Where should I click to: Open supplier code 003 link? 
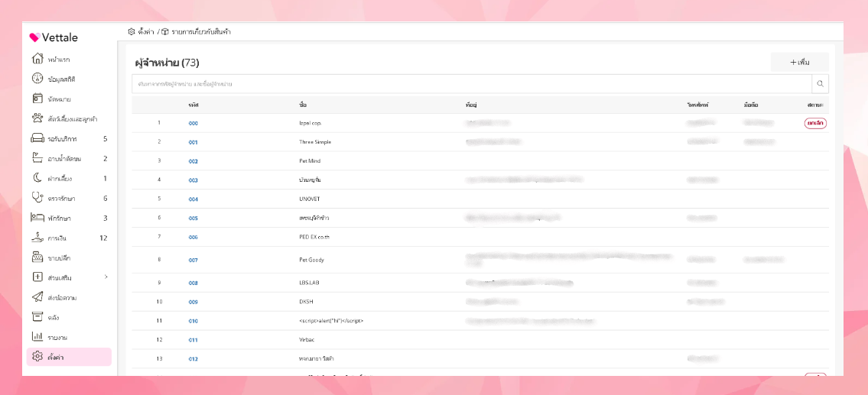click(193, 180)
